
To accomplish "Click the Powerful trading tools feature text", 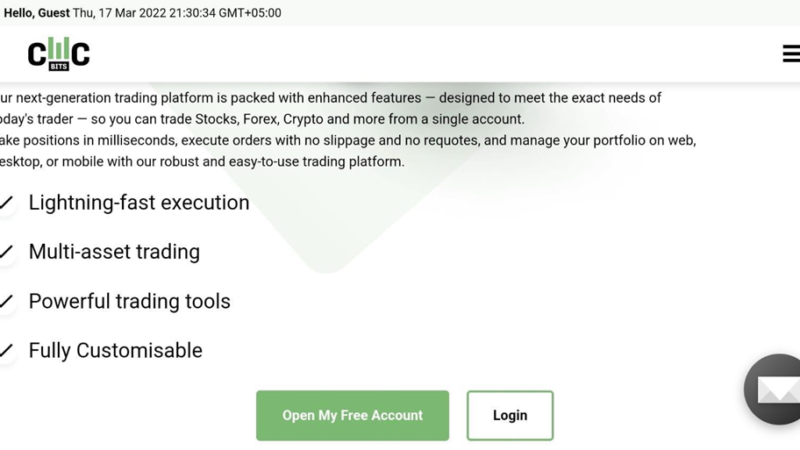I will coord(129,301).
